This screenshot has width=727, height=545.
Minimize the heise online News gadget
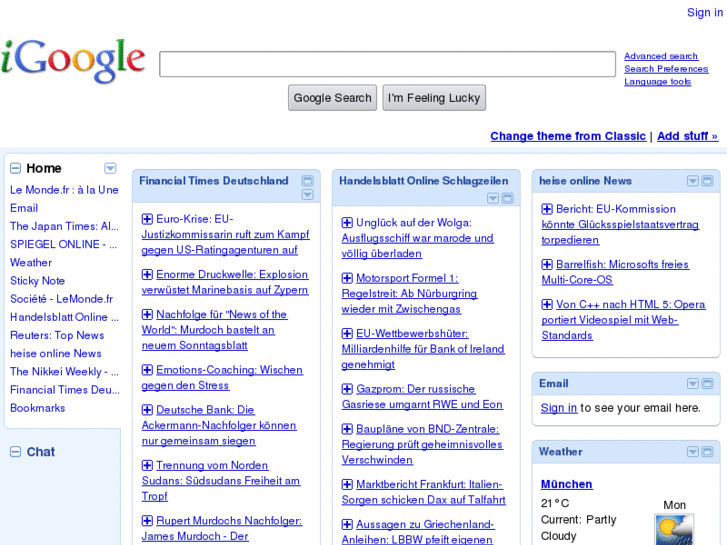point(708,181)
